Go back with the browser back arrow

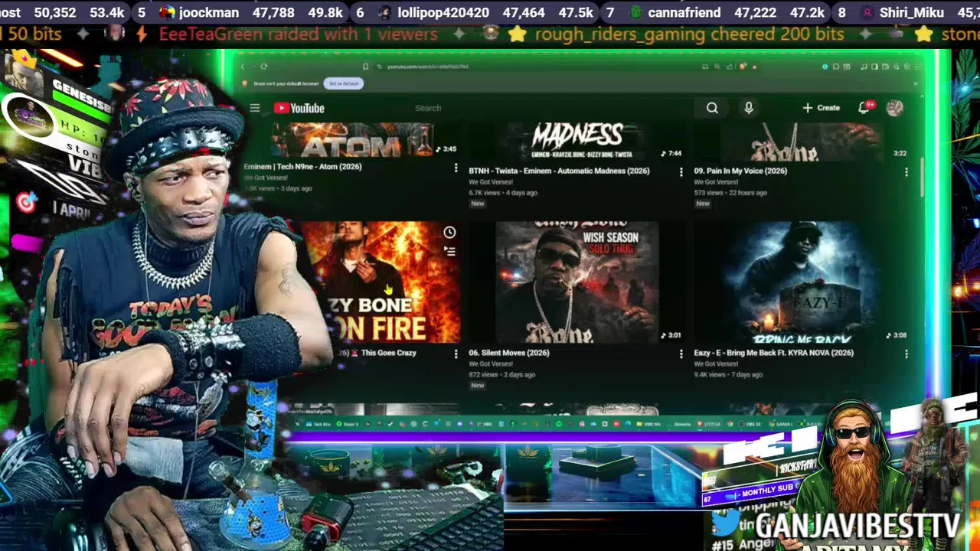[x=242, y=67]
